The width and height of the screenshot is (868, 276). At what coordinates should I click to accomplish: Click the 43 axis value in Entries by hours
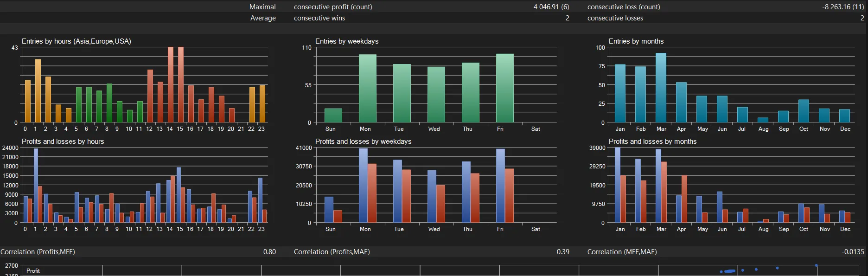(15, 48)
